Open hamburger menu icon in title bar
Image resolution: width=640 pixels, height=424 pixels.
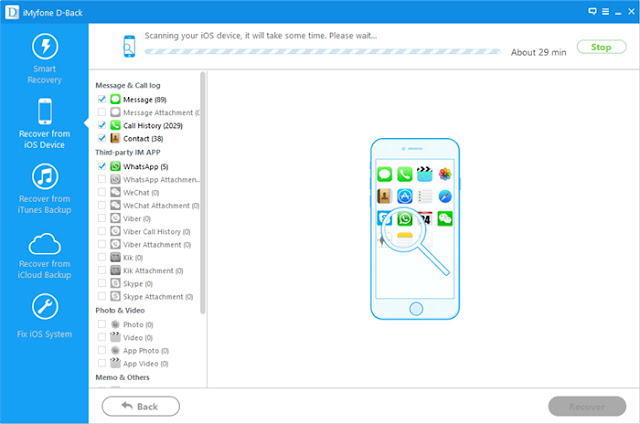coord(606,11)
